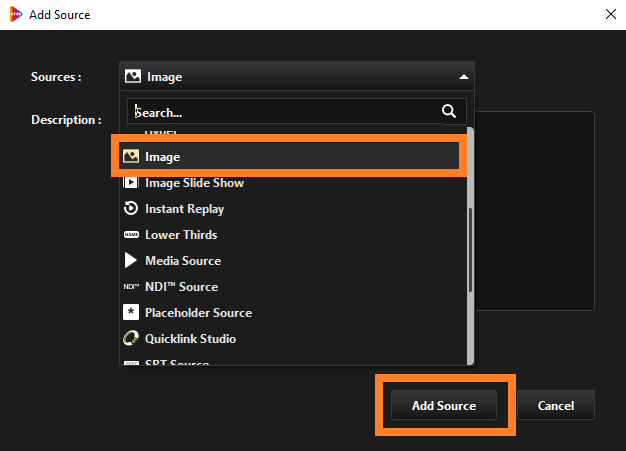Click the Image Slide Show icon
Screen dimensions: 626x451
point(131,182)
